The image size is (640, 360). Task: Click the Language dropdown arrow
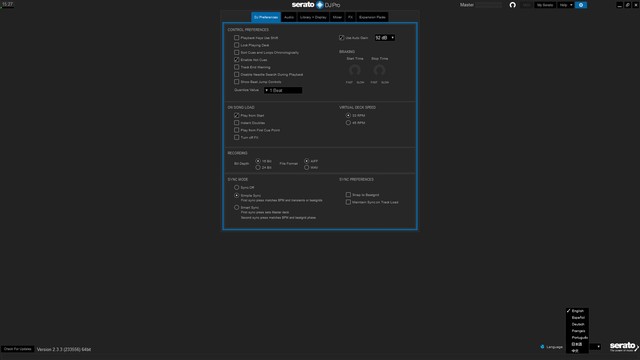pyautogui.click(x=598, y=347)
